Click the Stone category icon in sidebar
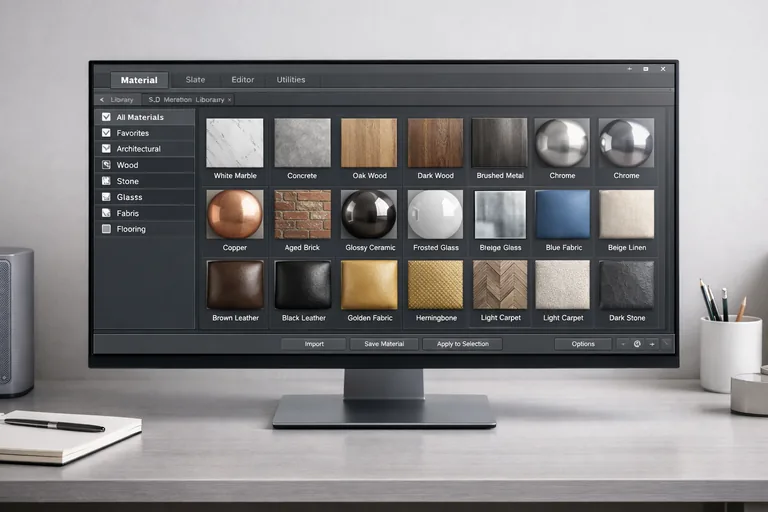This screenshot has width=768, height=512. (x=107, y=181)
